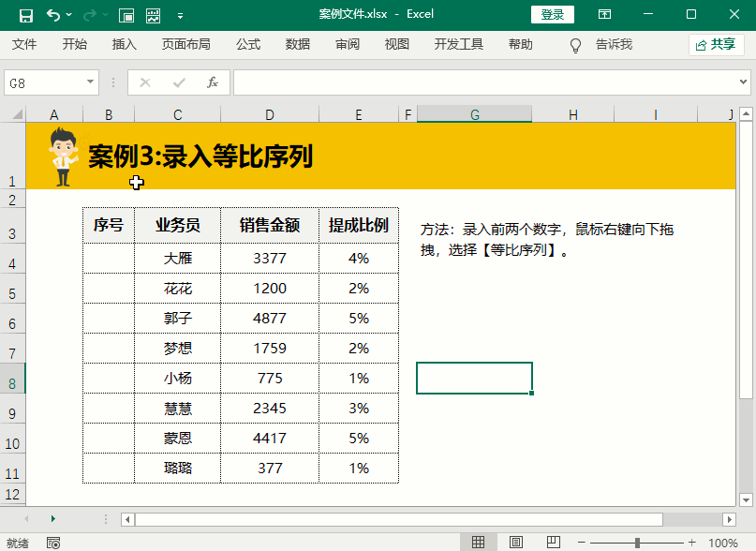The height and width of the screenshot is (551, 756).
Task: Open the 插入 ribbon tab
Action: (x=125, y=44)
